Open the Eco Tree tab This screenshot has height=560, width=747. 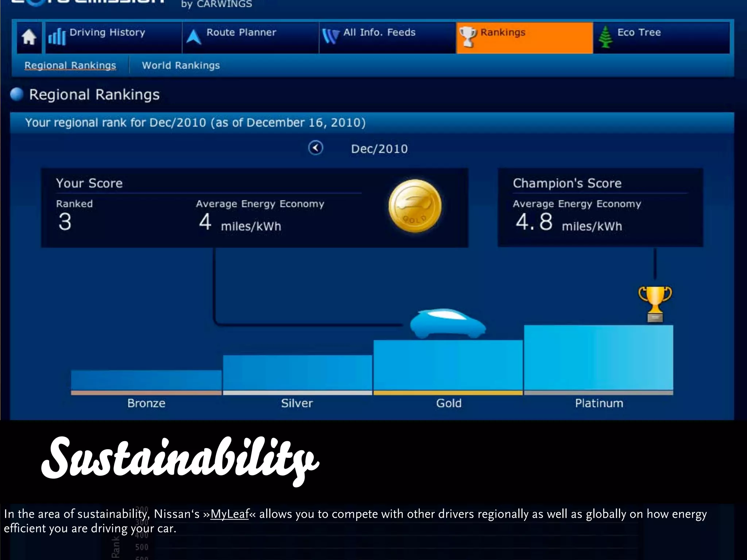tap(662, 38)
